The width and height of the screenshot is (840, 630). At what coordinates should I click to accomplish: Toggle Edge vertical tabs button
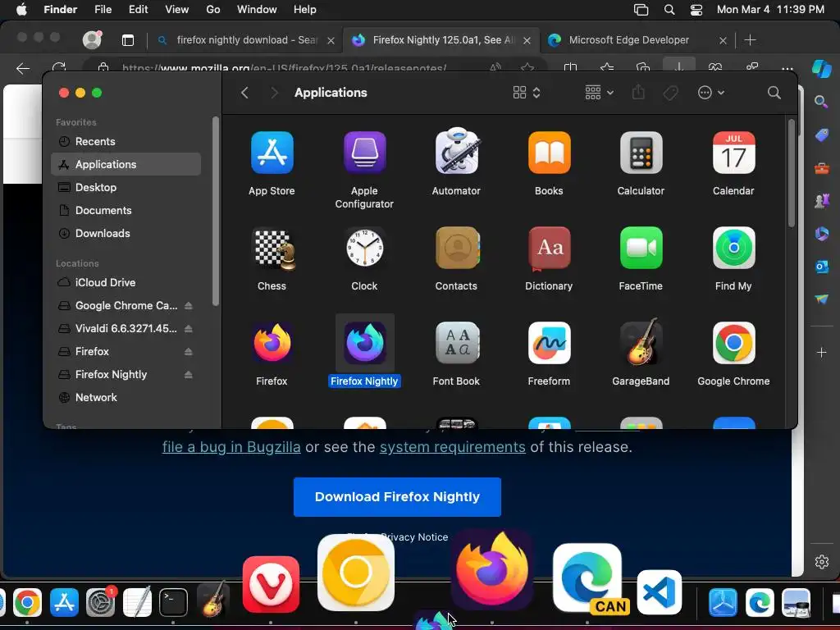click(127, 40)
